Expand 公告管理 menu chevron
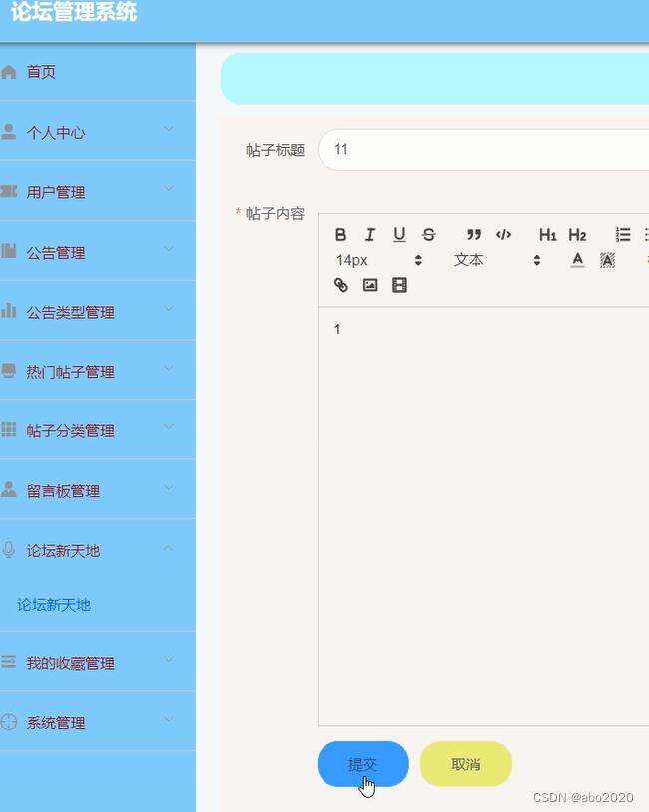Image resolution: width=649 pixels, height=812 pixels. click(x=169, y=248)
